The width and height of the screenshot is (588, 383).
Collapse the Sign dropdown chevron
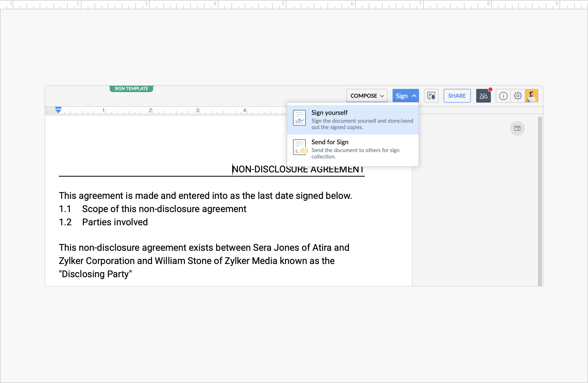[414, 96]
